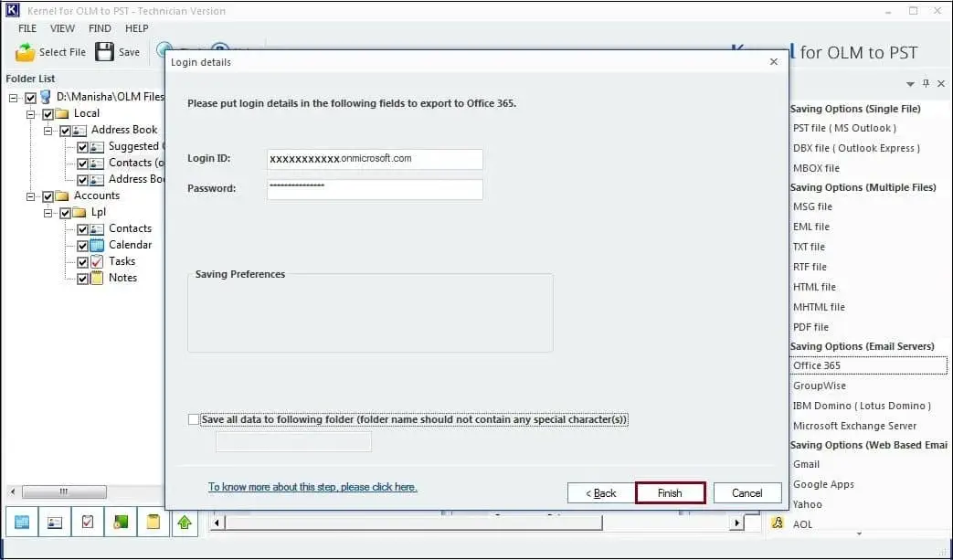Collapse the Lpl tree node
The width and height of the screenshot is (953, 560).
pyautogui.click(x=48, y=213)
